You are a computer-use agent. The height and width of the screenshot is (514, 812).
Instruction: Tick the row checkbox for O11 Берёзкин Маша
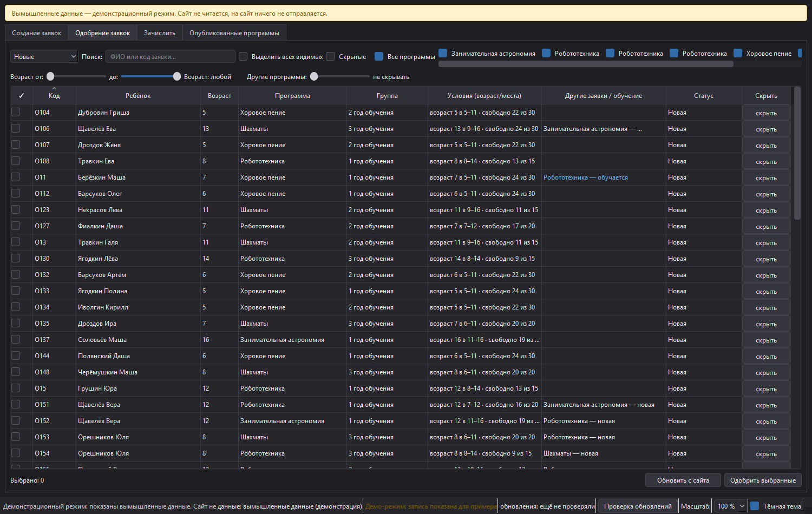click(x=16, y=177)
